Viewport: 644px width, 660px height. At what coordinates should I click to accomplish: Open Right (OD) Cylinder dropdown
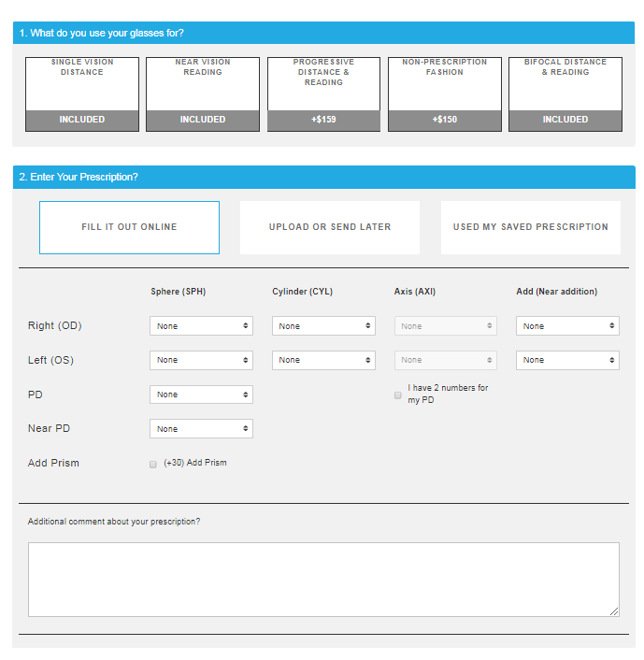tap(323, 326)
